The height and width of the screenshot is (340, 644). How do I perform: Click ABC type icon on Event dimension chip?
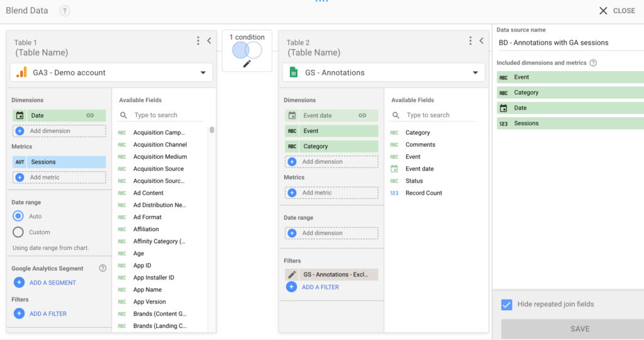[292, 131]
